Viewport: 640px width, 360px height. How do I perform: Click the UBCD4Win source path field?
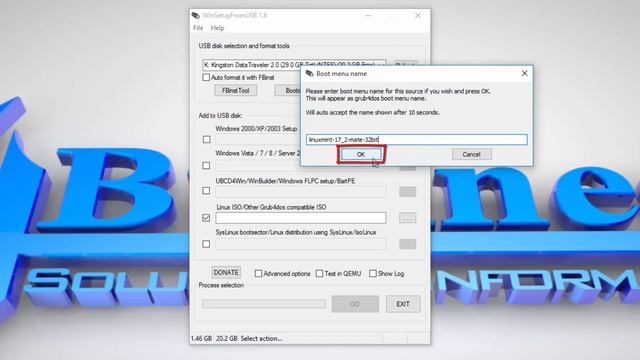click(301, 191)
